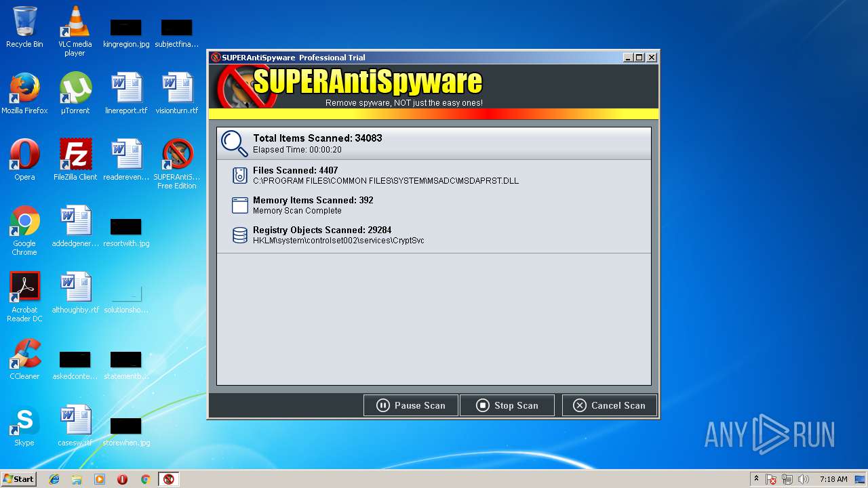The image size is (868, 488).
Task: Click the 7:18 AM taskbar clock
Action: coord(833,479)
